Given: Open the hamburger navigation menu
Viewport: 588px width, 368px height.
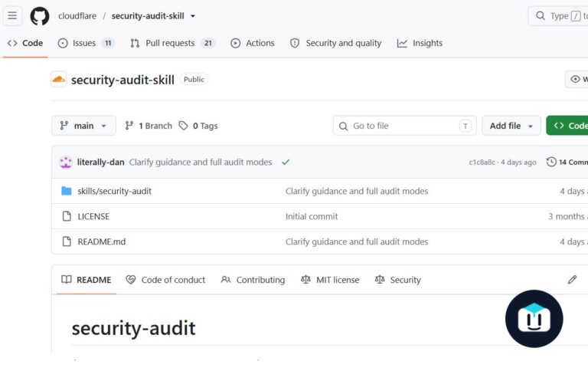Looking at the screenshot, I should click(12, 16).
